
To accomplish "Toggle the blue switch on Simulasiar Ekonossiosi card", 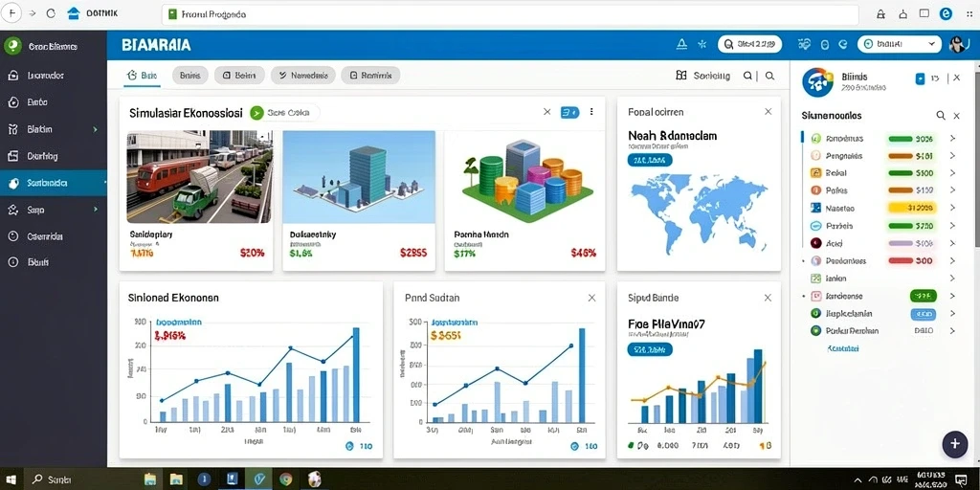I will point(569,112).
